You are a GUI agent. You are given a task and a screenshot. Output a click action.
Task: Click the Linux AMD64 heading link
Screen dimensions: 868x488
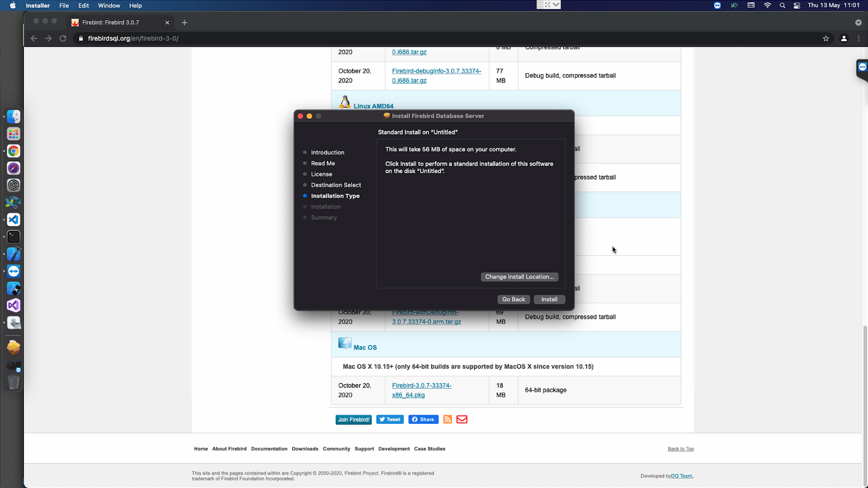tap(373, 106)
